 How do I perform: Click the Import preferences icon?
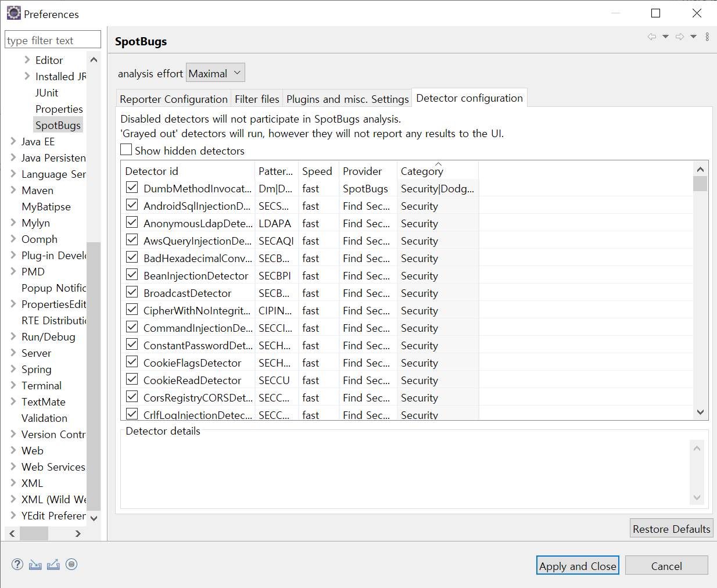coord(35,564)
